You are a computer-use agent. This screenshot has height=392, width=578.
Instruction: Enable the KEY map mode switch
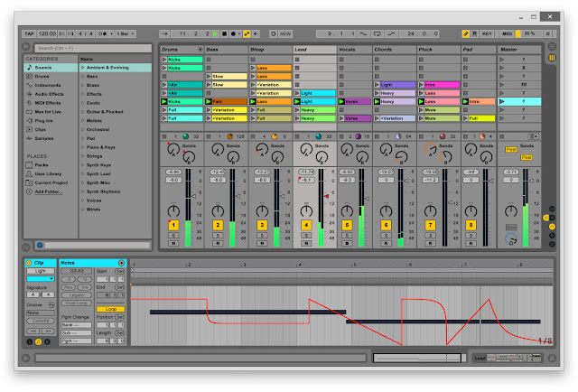click(487, 34)
